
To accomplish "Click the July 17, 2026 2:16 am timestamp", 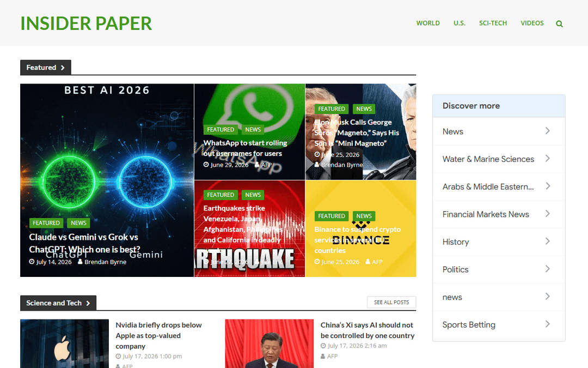I will point(357,346).
